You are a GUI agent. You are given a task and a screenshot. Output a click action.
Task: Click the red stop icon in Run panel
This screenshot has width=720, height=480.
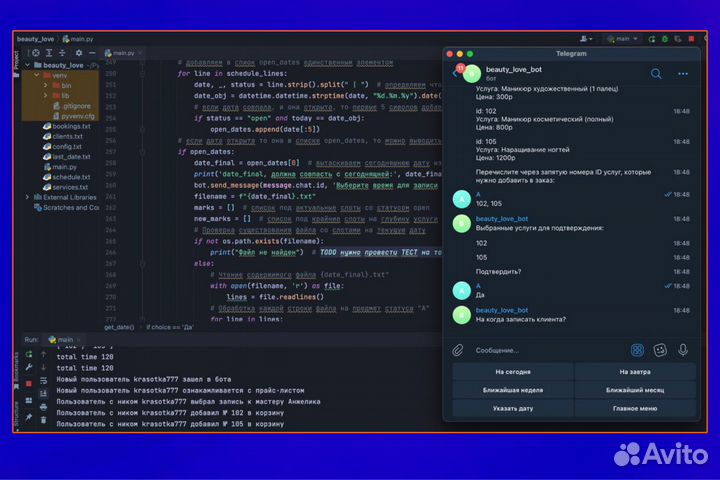point(28,383)
